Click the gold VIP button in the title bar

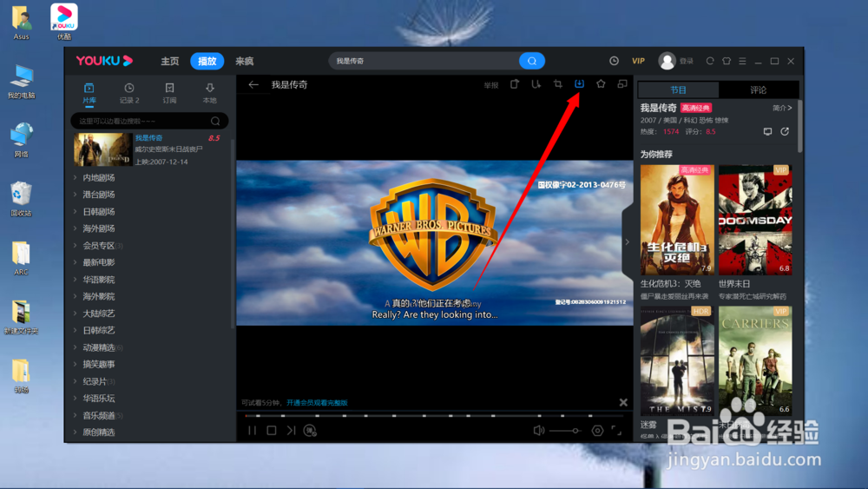[x=638, y=61]
